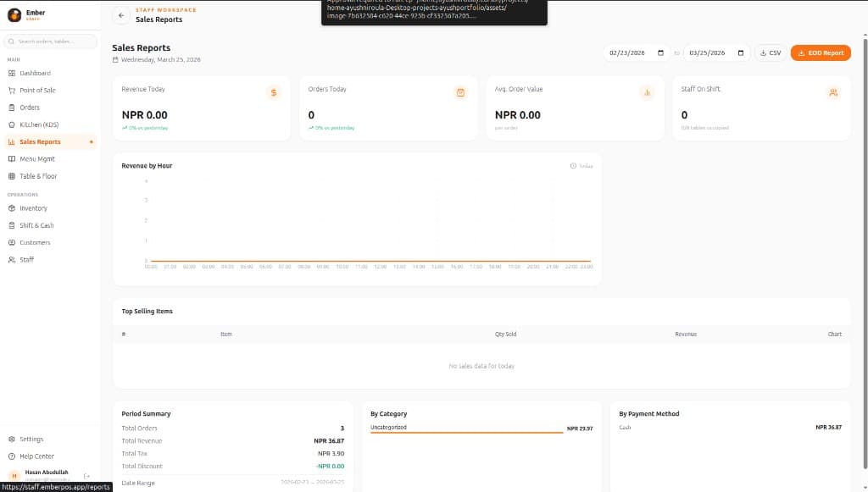Click the bag icon on Orders Today card
Viewport: 868px width, 492px height.
click(x=460, y=92)
